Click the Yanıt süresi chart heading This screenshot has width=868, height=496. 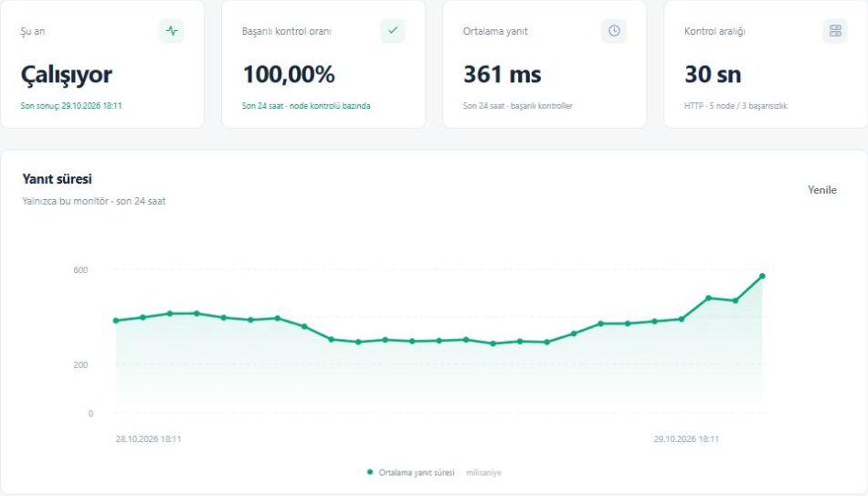click(57, 179)
